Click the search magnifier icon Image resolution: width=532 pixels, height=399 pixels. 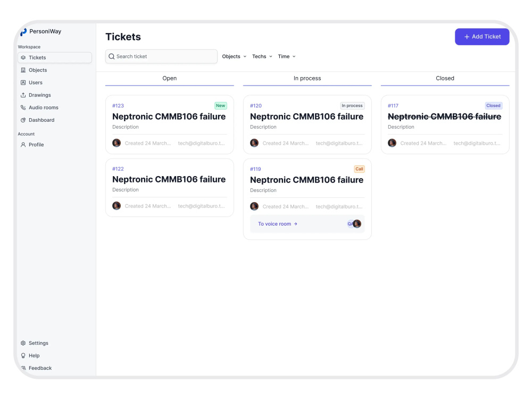(x=112, y=57)
